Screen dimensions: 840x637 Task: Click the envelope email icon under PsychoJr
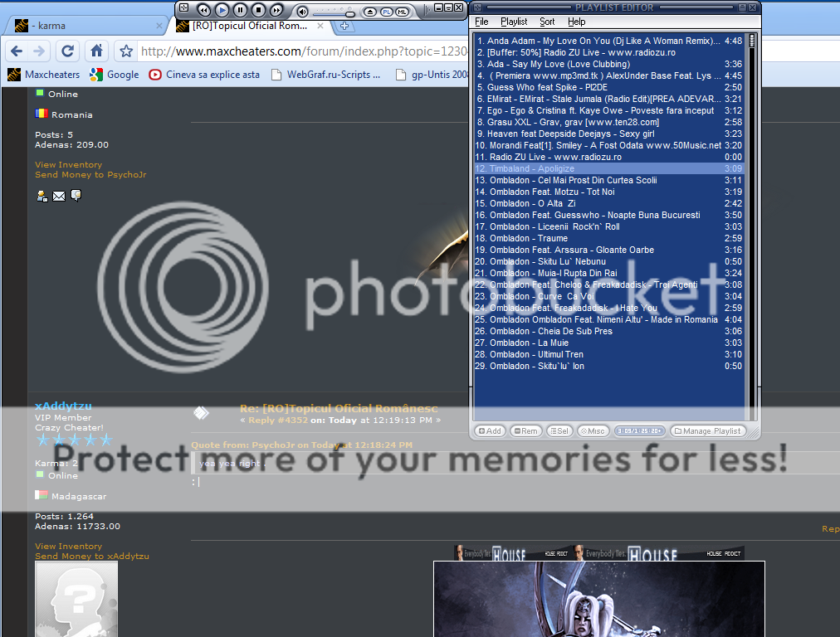tap(58, 196)
